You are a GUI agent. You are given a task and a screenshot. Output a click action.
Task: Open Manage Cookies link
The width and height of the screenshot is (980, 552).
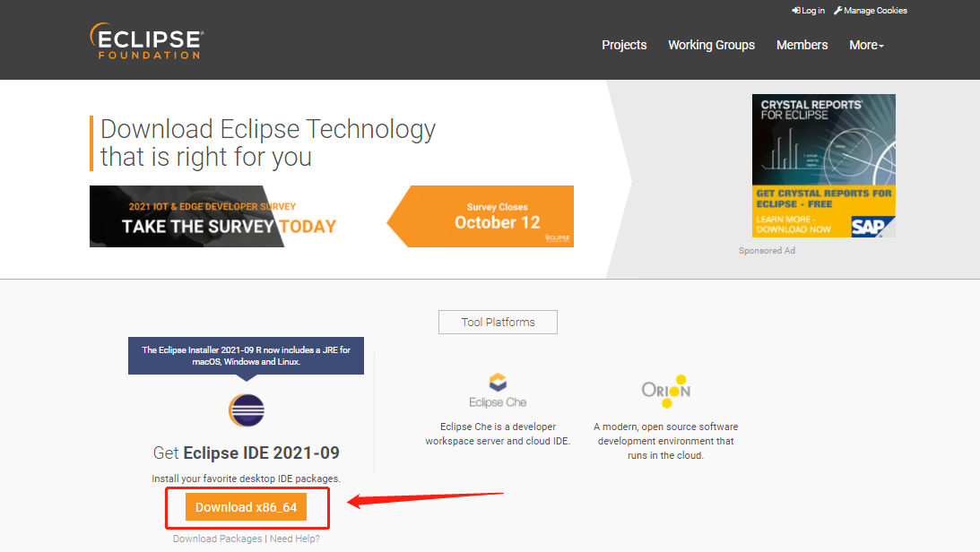(x=870, y=11)
